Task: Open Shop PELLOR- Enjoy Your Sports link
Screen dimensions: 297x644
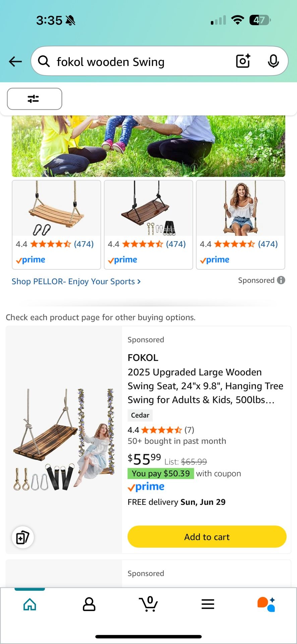Action: [x=76, y=281]
